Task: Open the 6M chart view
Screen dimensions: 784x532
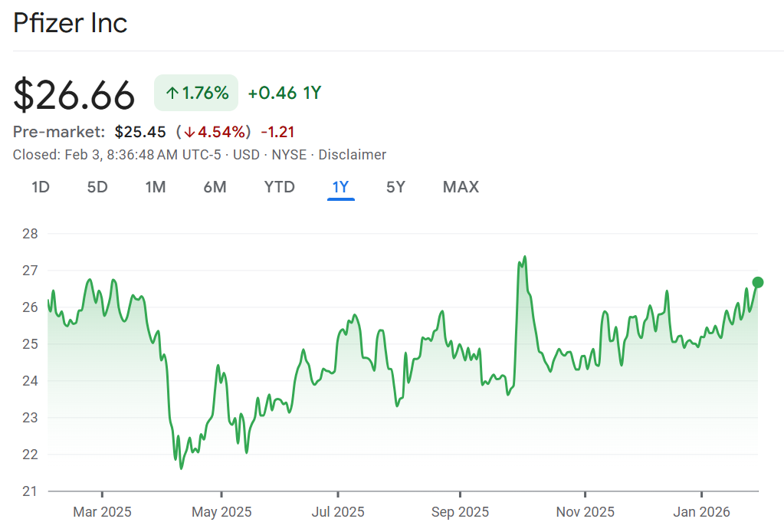Action: (x=215, y=187)
